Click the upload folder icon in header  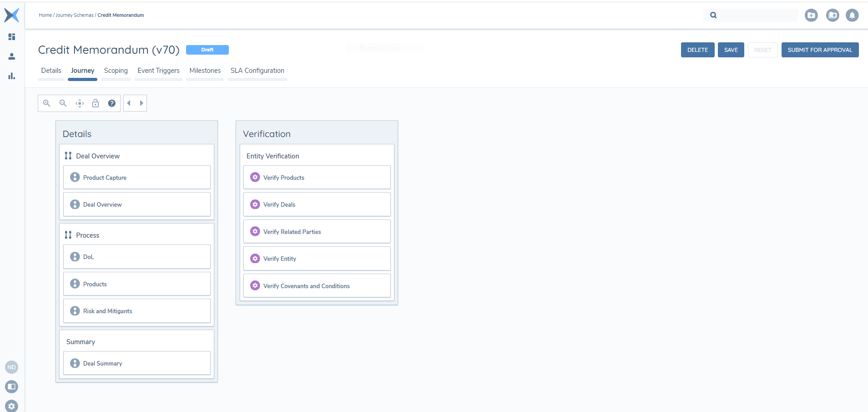pos(832,15)
